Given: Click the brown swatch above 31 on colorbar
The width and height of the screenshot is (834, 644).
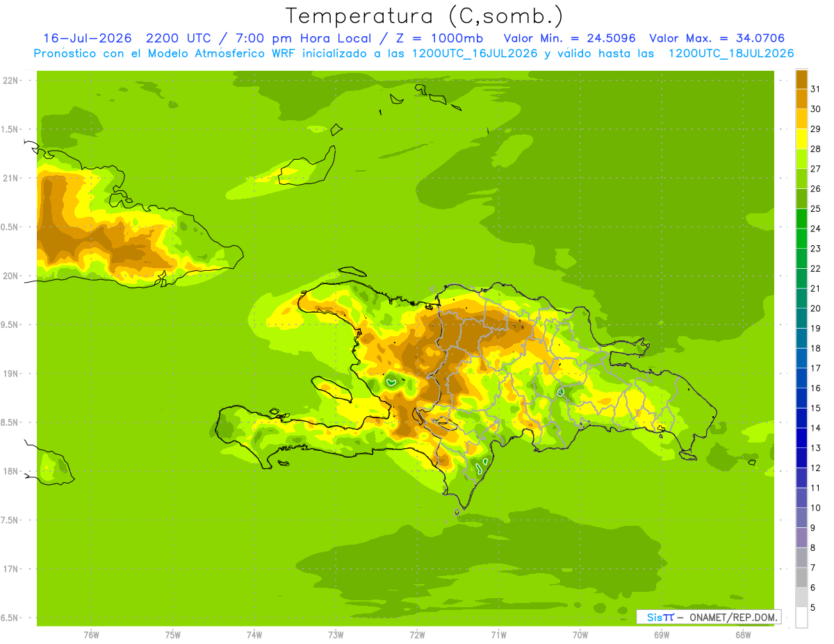Looking at the screenshot, I should click(801, 79).
